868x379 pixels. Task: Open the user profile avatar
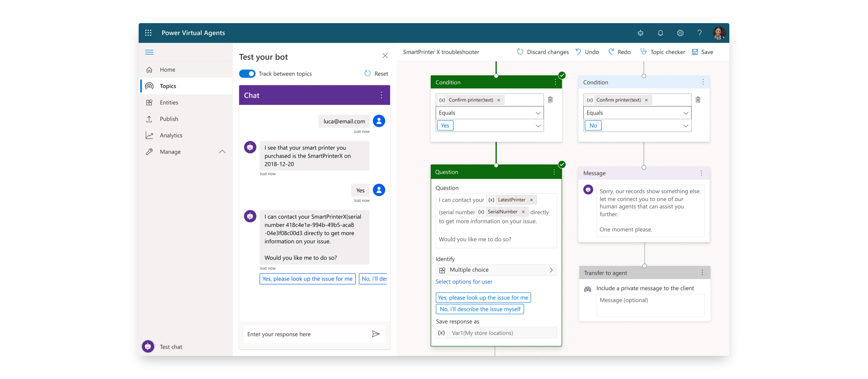click(x=719, y=33)
